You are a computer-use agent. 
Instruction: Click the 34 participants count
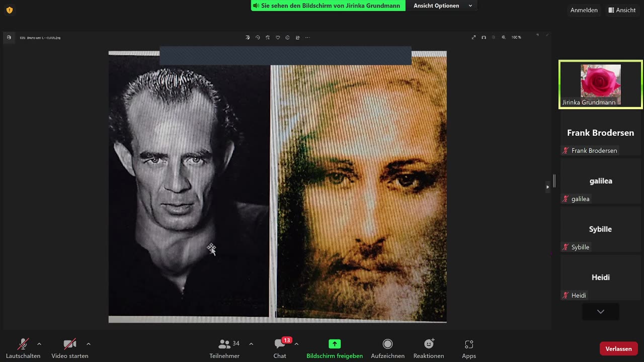pos(236,343)
